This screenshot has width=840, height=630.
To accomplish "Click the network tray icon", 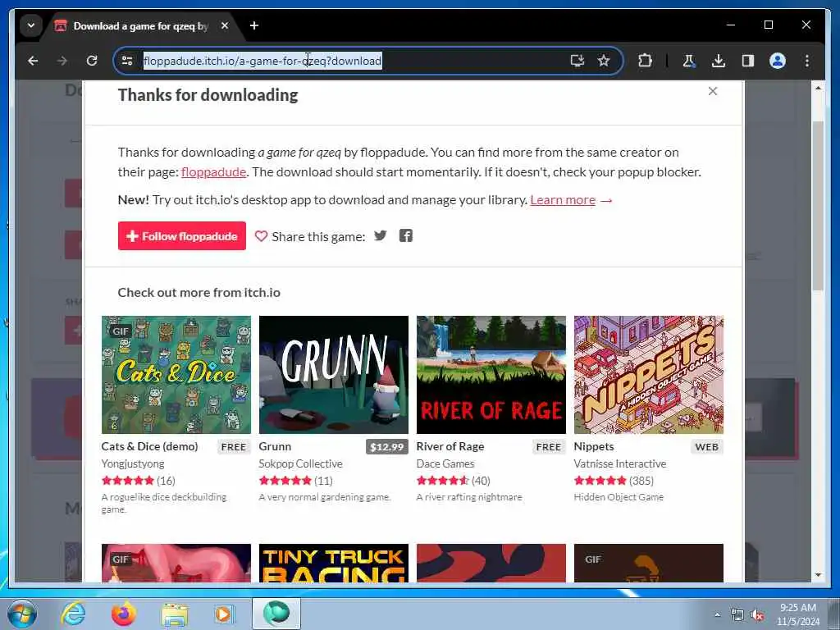I will point(737,615).
